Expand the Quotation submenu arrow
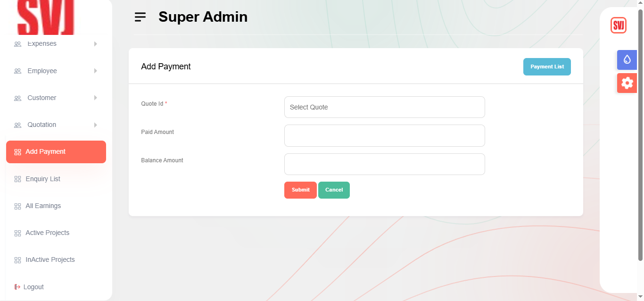644x301 pixels. [x=95, y=125]
